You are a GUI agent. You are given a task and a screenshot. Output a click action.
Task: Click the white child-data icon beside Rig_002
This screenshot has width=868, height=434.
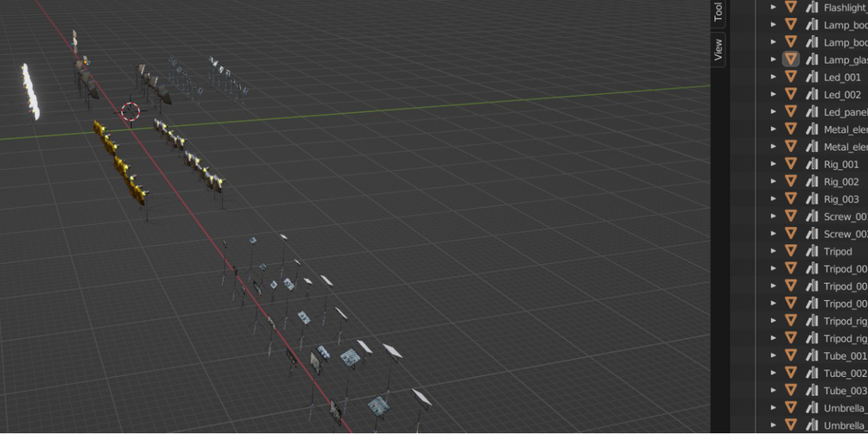coord(812,181)
